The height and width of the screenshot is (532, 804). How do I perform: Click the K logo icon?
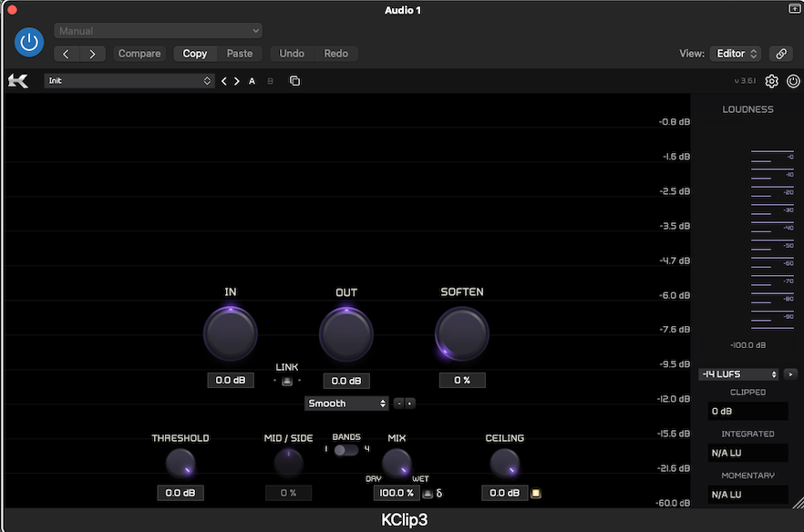pos(18,81)
